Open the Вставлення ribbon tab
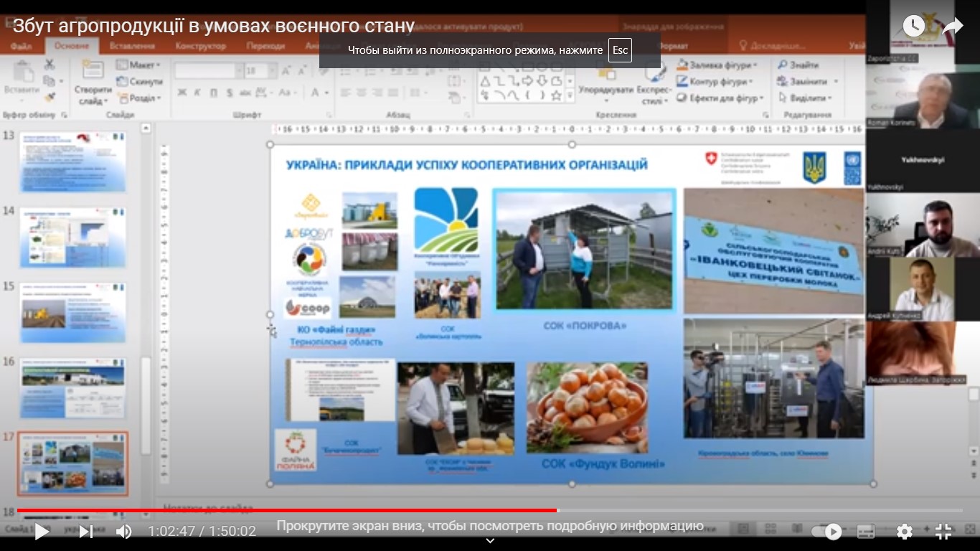Screen dimensions: 980x551 coord(133,46)
